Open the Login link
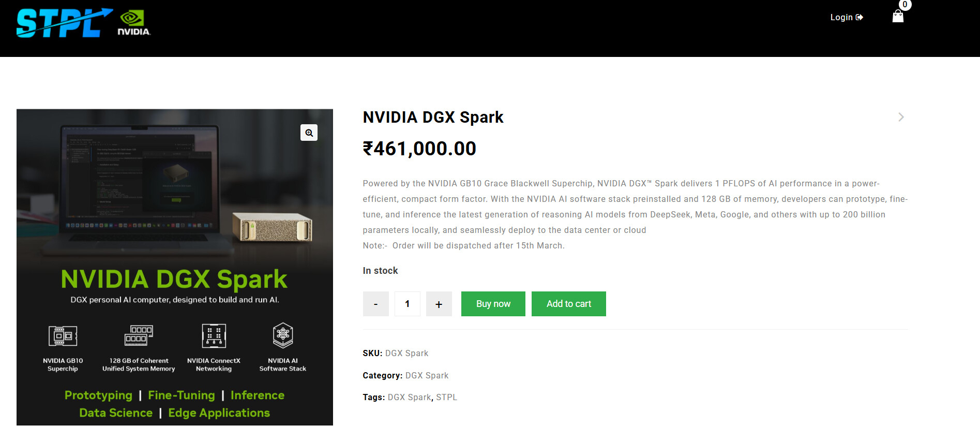This screenshot has height=440, width=980. coord(846,18)
